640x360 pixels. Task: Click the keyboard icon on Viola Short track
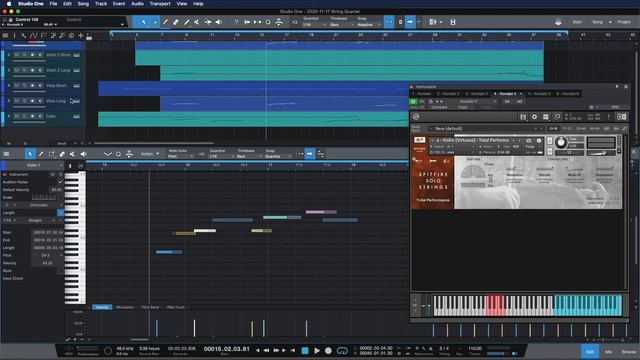(76, 86)
